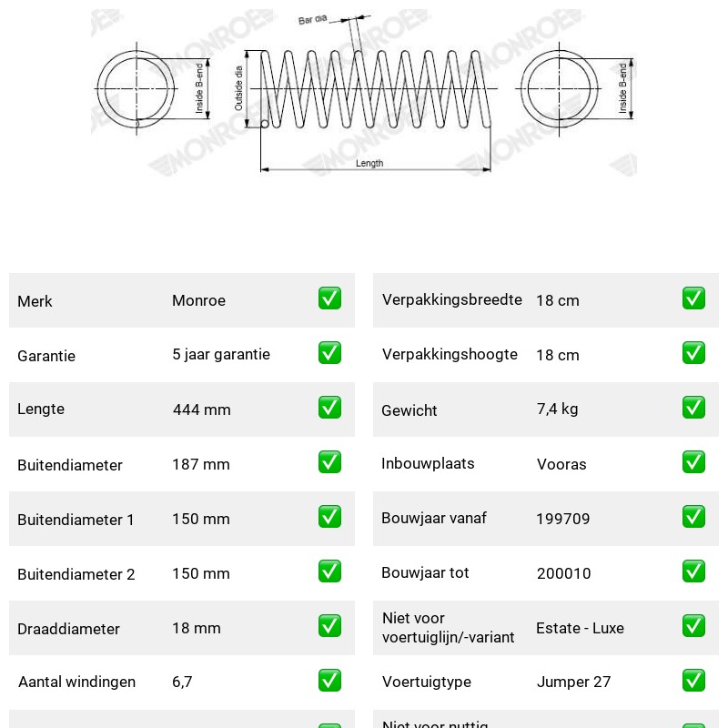
Task: Click the green checkmark for Garantie row
Action: coord(329,353)
